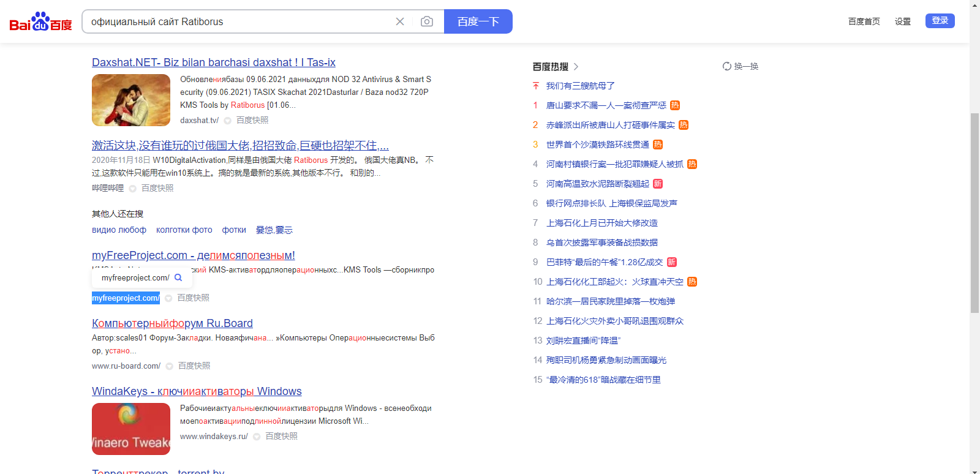Viewport: 980px width, 474px height.
Task: Click icon beside 哔哩哔哩 百度快照
Action: click(132, 189)
